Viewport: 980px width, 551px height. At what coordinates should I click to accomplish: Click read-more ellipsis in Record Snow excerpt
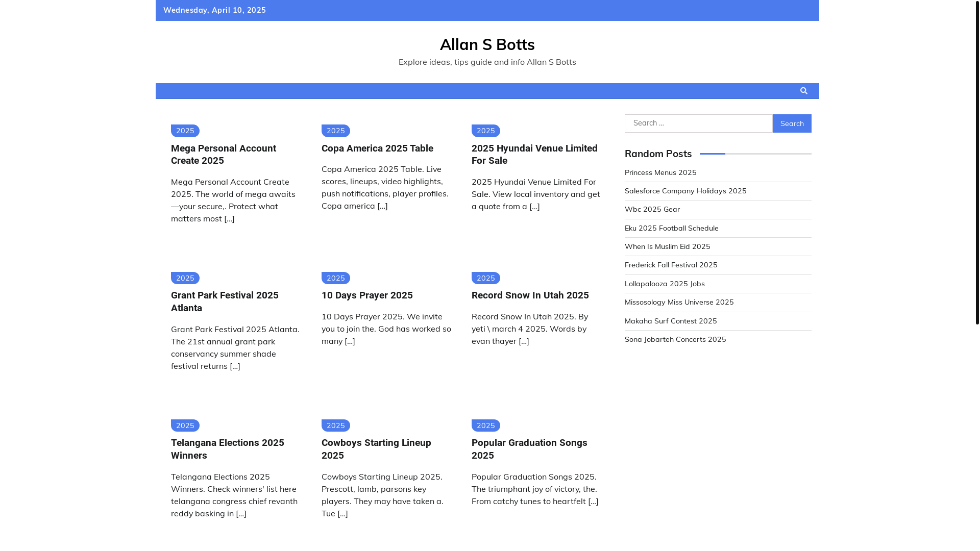tap(524, 341)
